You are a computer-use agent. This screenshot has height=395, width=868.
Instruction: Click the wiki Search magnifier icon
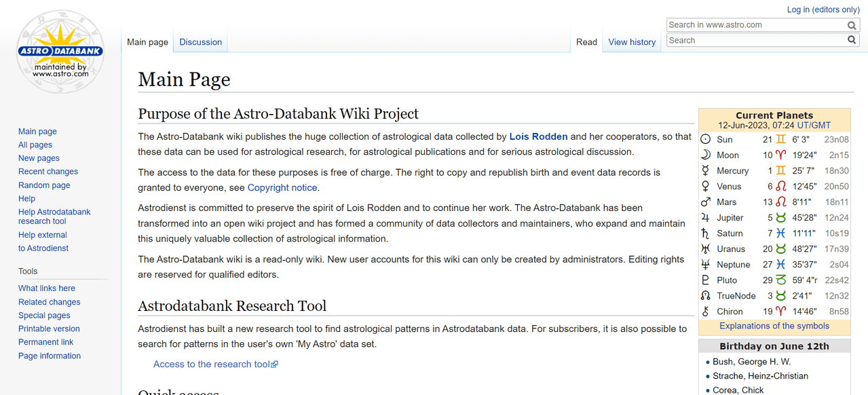point(852,40)
